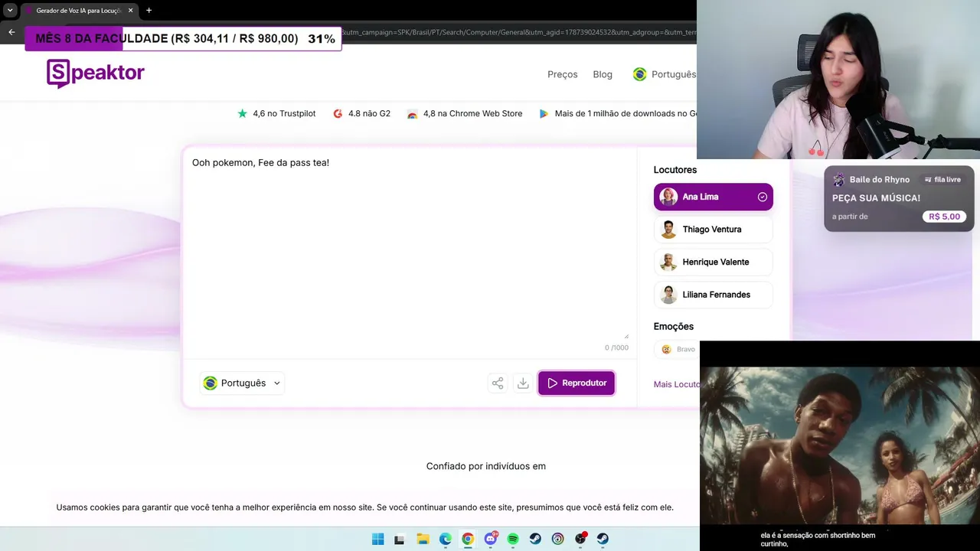Close the Gerador de Voz IA tab
This screenshot has width=980, height=551.
(131, 11)
